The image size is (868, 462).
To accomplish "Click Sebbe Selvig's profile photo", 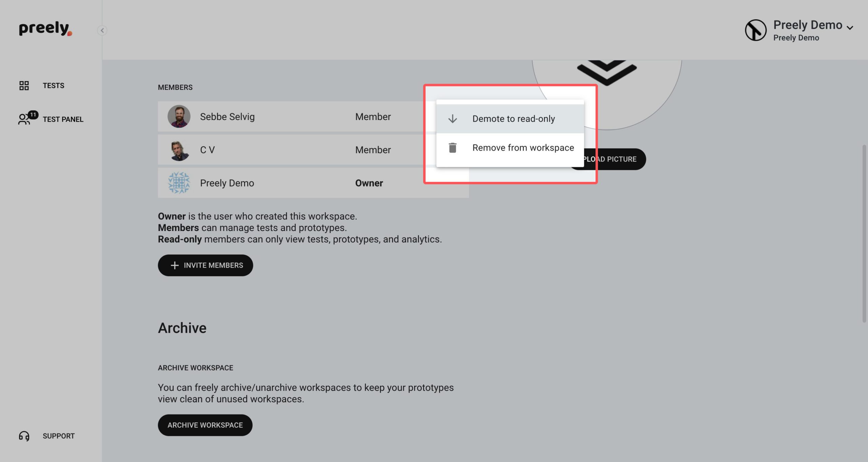I will [179, 116].
